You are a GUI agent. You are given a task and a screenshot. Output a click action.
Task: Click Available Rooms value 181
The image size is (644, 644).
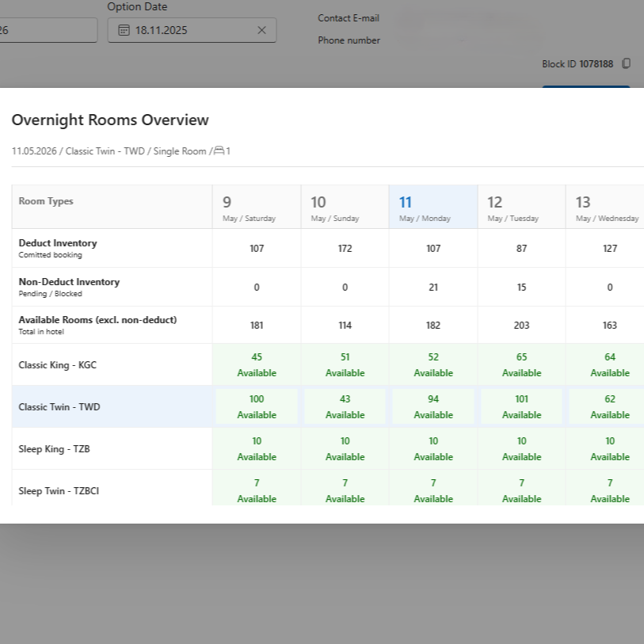pyautogui.click(x=257, y=326)
